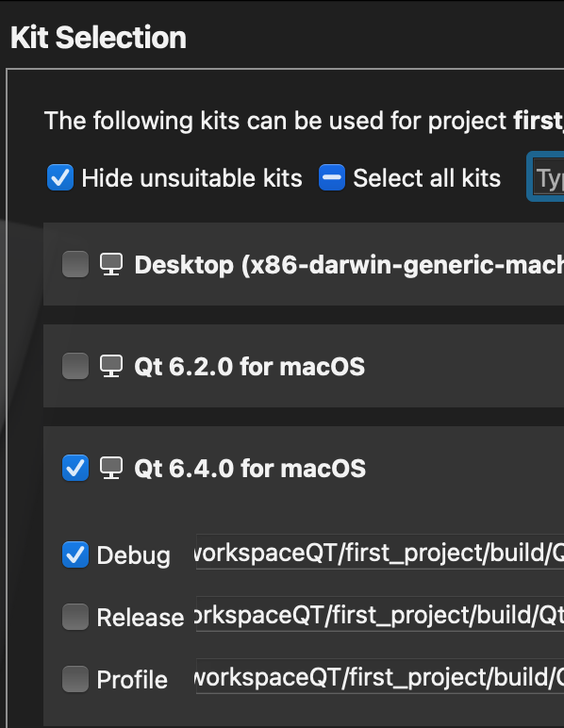Collapse the Qt 6.4.0 for macOS row
564x728 pixels.
304,468
